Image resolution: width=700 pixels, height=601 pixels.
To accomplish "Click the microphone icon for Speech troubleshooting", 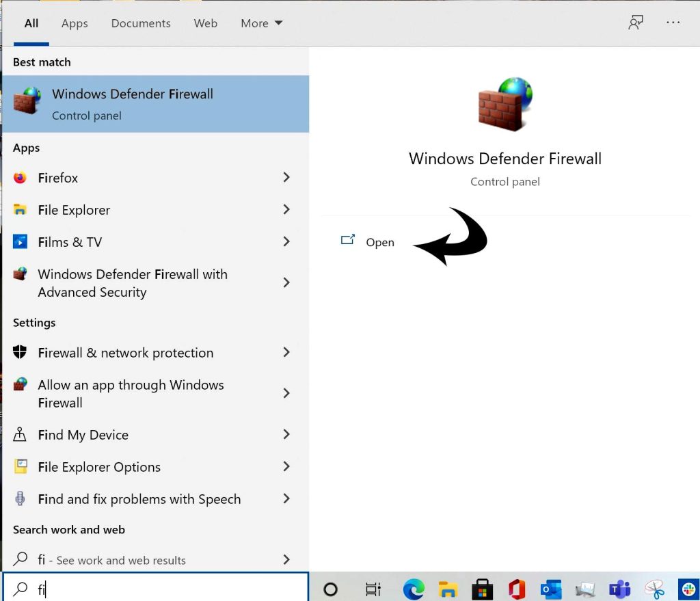I will coord(20,498).
